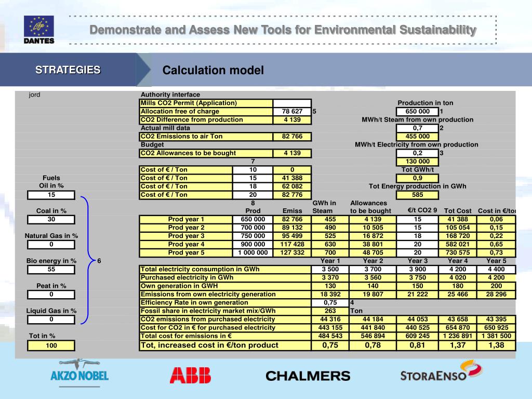
Task: Click the Liquid Gas in % input field
Action: click(51, 320)
